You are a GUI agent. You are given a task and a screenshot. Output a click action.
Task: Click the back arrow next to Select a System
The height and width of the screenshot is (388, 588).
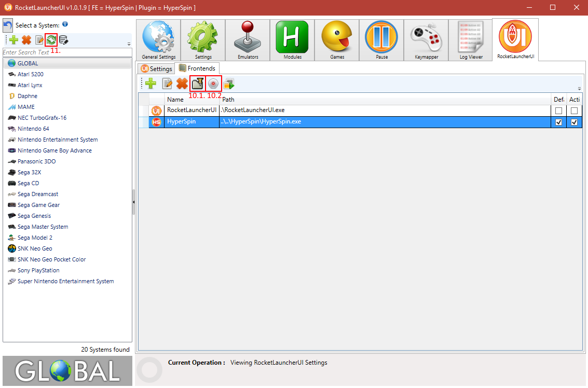click(x=7, y=25)
